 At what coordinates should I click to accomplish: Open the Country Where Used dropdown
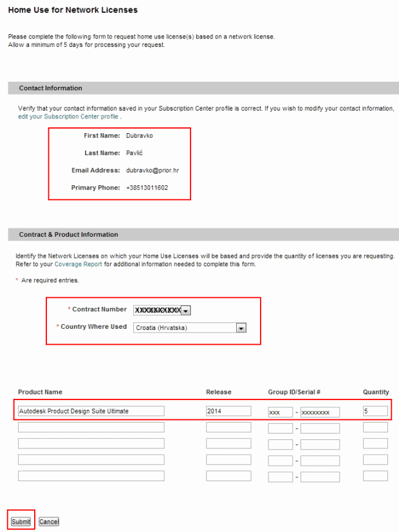190,327
